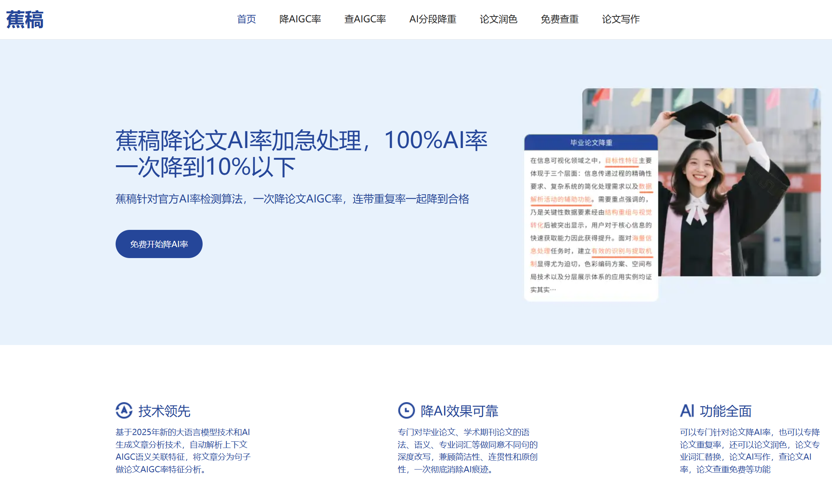The height and width of the screenshot is (504, 832).
Task: Click the 蕉稿 site logo
Action: [25, 20]
